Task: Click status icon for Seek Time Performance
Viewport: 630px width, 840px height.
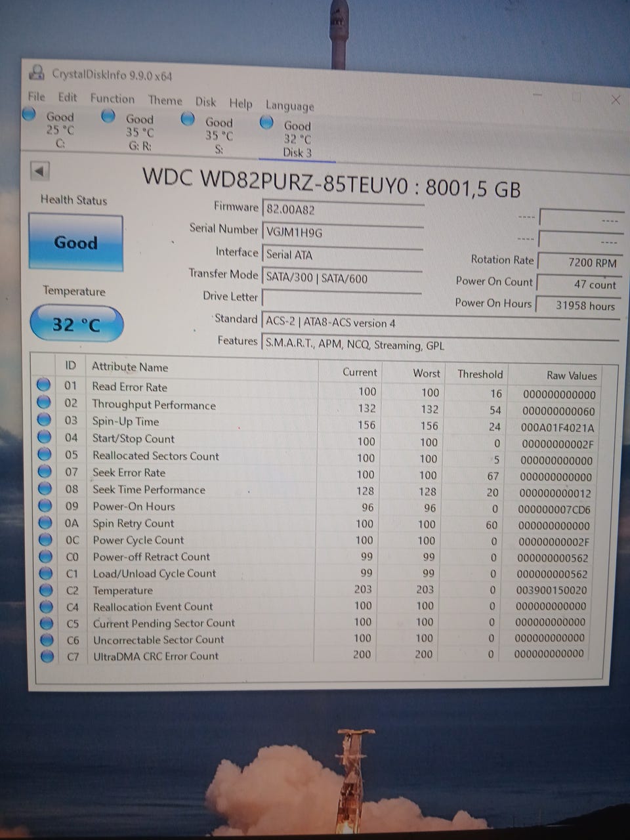Action: pyautogui.click(x=45, y=488)
